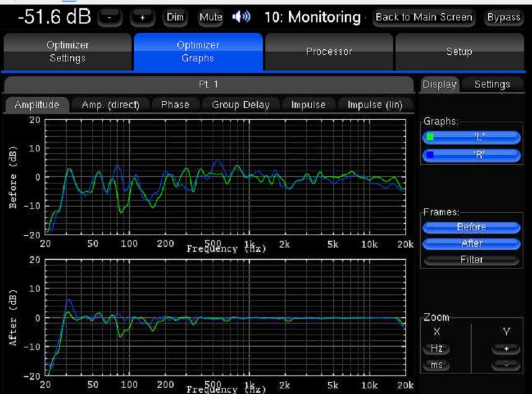The height and width of the screenshot is (394, 532).
Task: Click the volume increase plus button
Action: point(143,17)
